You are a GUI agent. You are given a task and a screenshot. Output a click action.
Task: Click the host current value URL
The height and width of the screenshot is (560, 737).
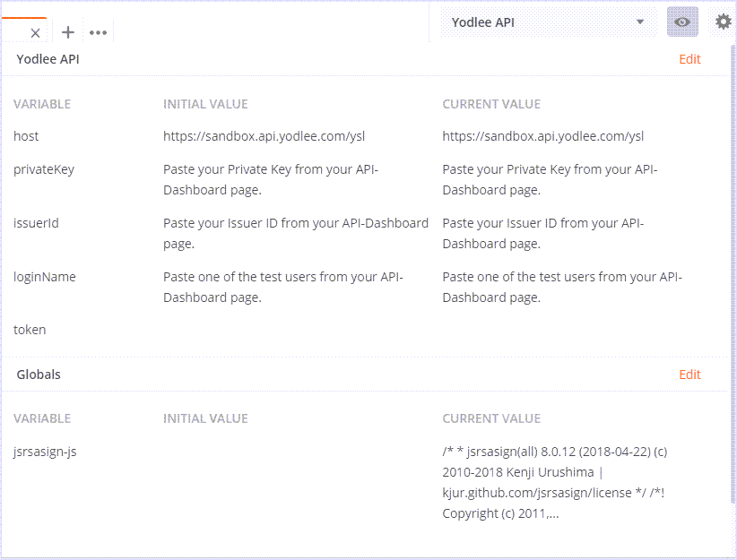[542, 136]
